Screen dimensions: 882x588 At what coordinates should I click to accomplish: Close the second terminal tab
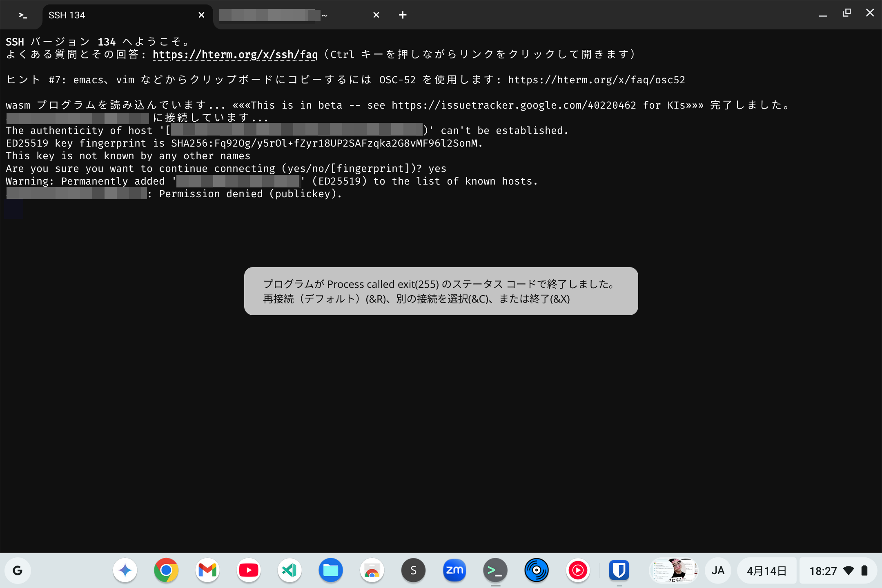[x=376, y=15]
